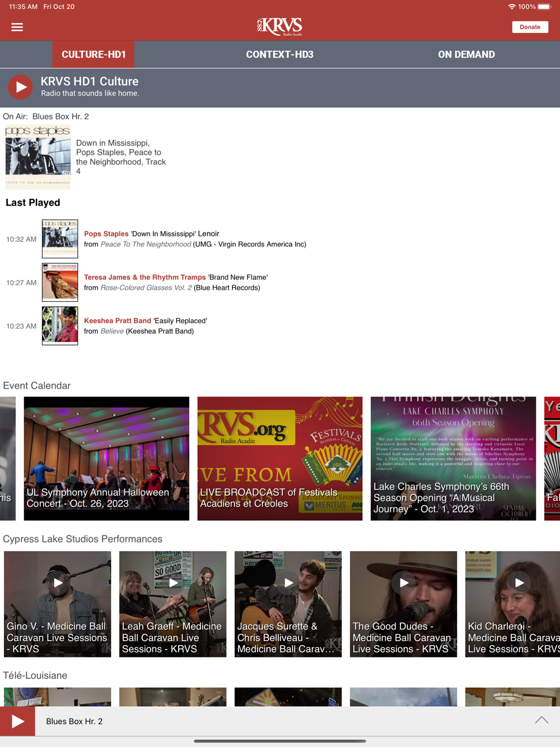Open the Believe album link
Image resolution: width=560 pixels, height=747 pixels.
pos(112,332)
